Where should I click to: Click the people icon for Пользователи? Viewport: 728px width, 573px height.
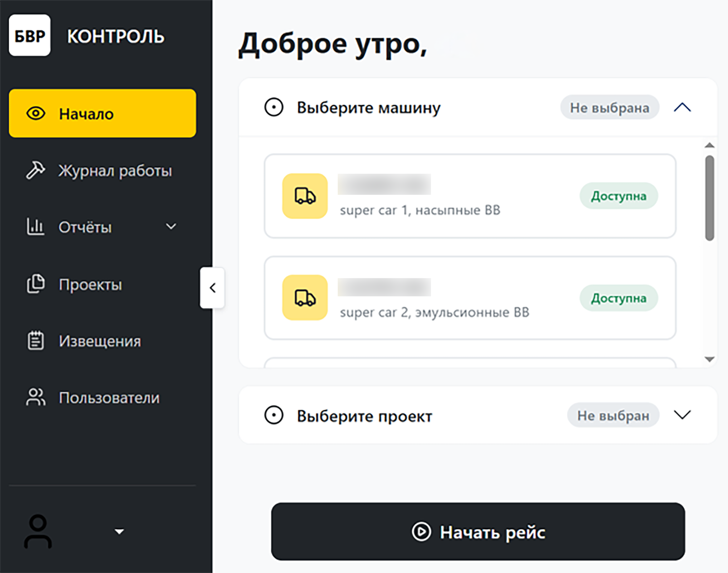(x=36, y=397)
